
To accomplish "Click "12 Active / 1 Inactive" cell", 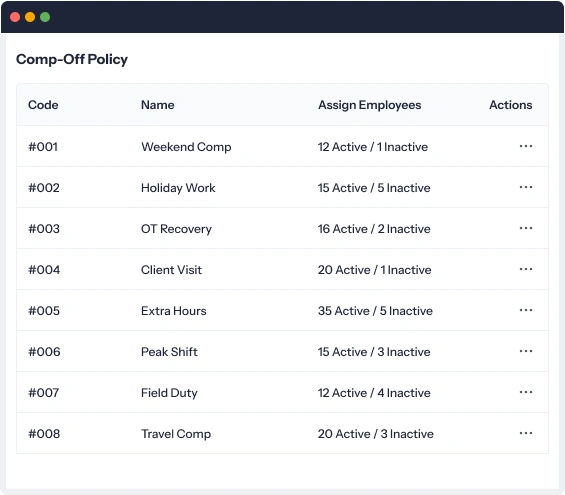I will (x=373, y=147).
